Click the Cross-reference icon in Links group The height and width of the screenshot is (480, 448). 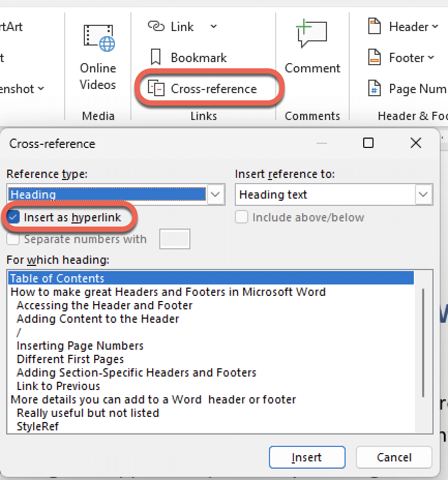(156, 89)
